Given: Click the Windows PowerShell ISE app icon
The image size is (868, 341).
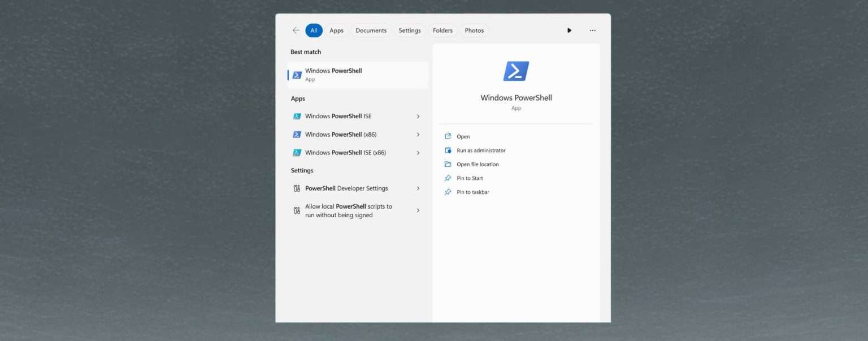Looking at the screenshot, I should pos(297,116).
